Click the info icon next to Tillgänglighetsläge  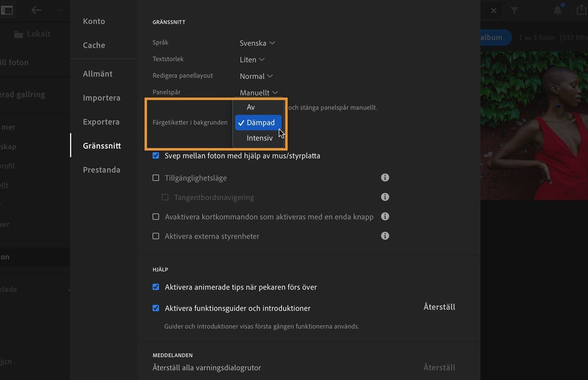[385, 177]
